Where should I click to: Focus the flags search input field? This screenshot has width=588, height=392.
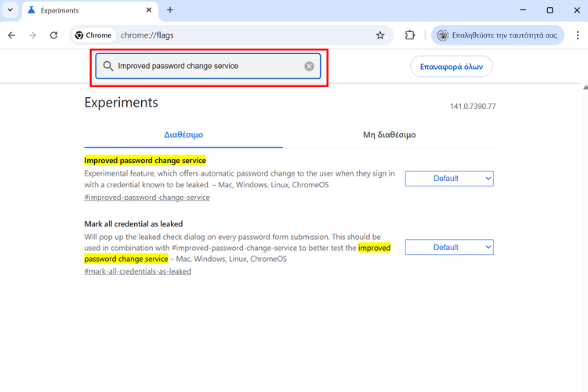pyautogui.click(x=208, y=66)
